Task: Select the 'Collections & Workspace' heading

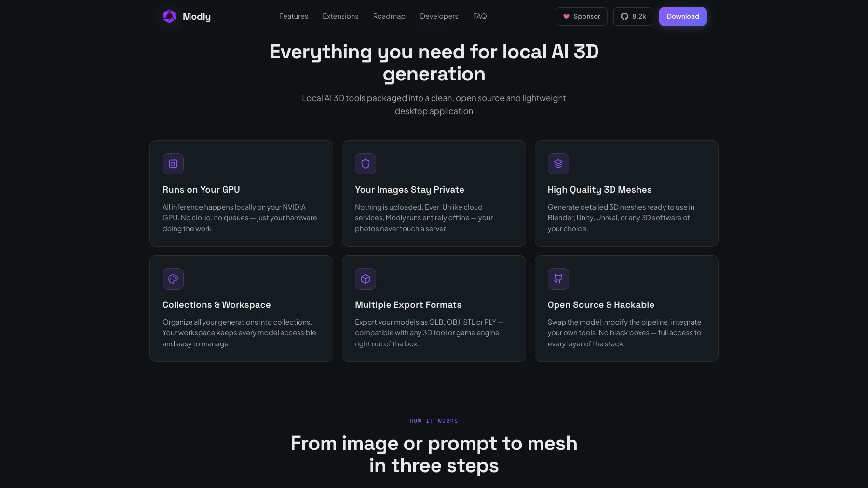Action: pos(217,305)
